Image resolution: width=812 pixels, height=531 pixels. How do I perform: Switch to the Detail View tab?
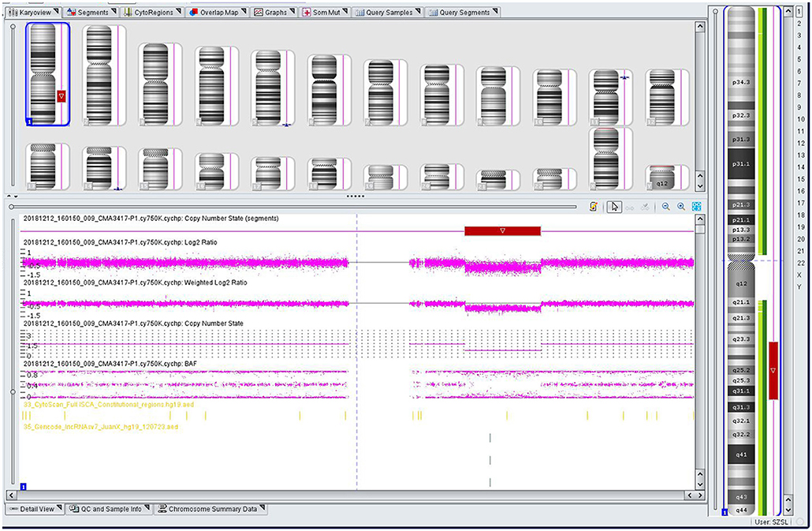(x=35, y=509)
